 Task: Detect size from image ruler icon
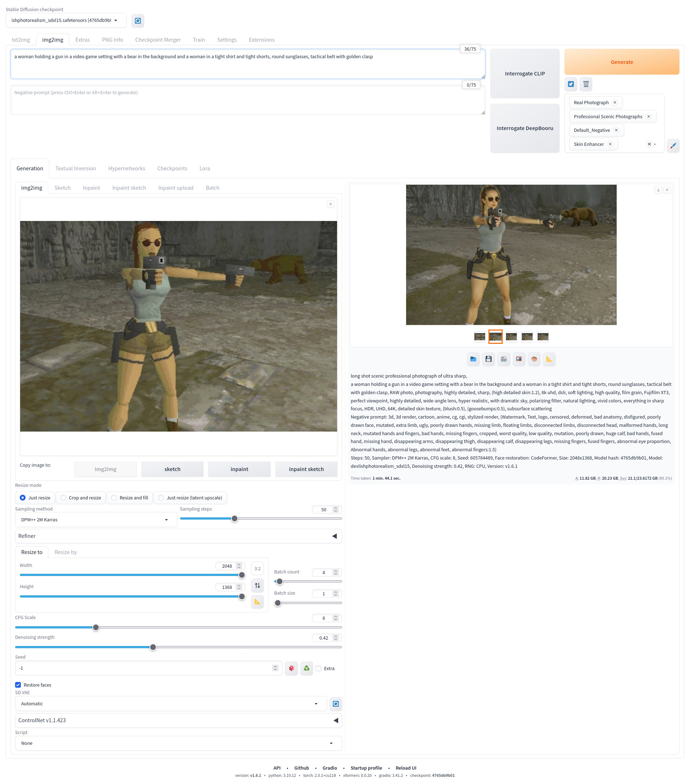coord(257,602)
